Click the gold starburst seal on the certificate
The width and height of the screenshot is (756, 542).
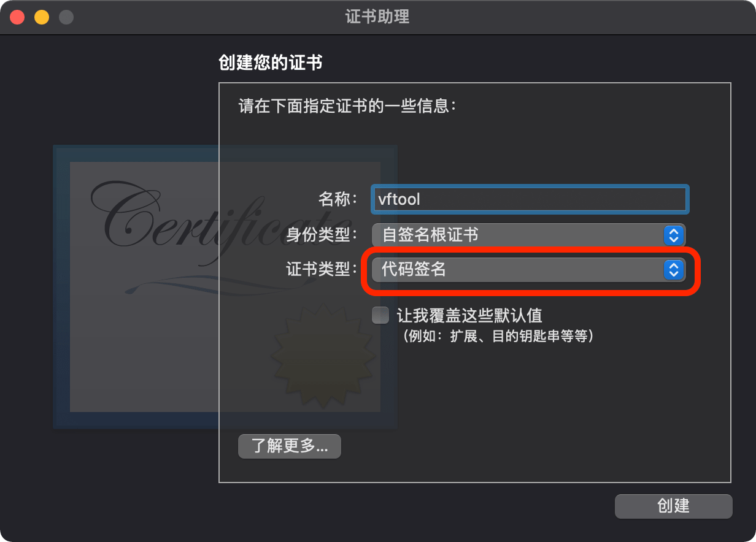[322, 356]
